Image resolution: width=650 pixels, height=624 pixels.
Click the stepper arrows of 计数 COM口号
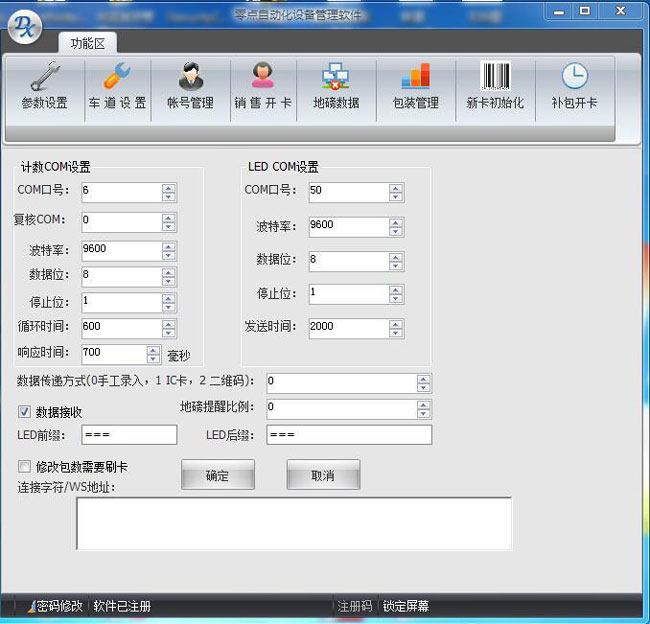168,192
